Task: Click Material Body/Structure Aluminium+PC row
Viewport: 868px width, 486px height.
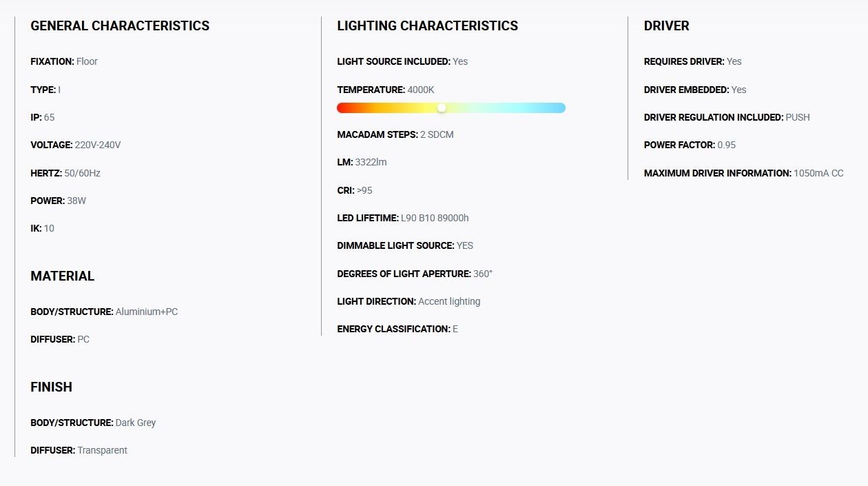Action: click(x=104, y=312)
